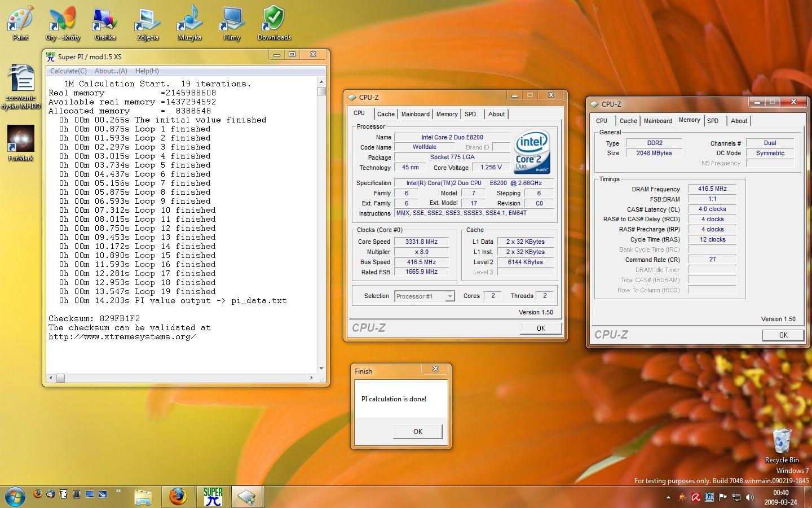Select the Cache tab in the right CPU-Z window

pyautogui.click(x=628, y=121)
